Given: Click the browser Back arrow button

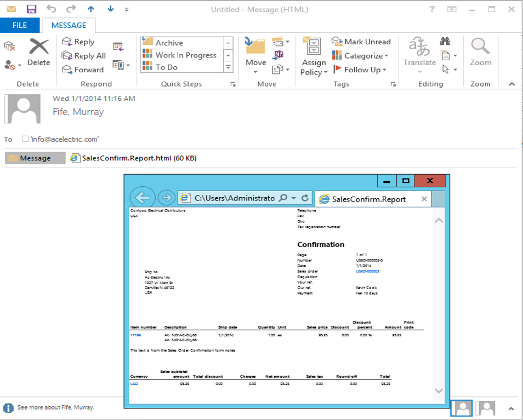Looking at the screenshot, I should [x=143, y=198].
